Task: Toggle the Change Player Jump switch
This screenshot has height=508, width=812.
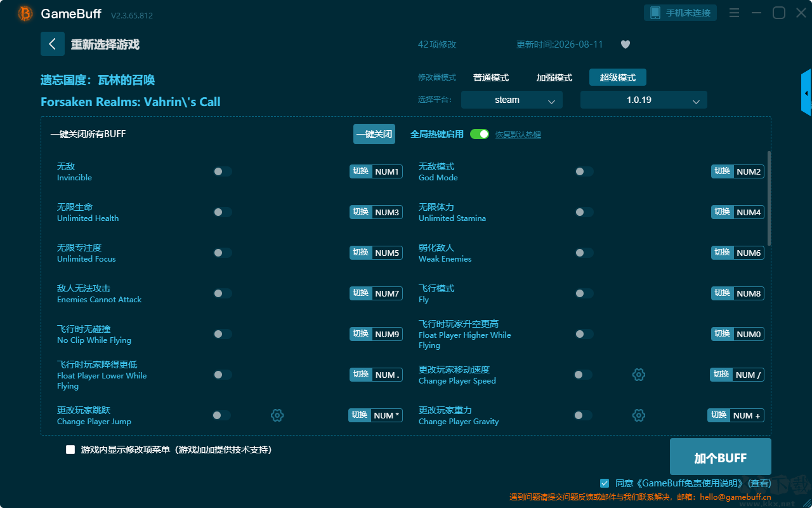Action: [221, 415]
